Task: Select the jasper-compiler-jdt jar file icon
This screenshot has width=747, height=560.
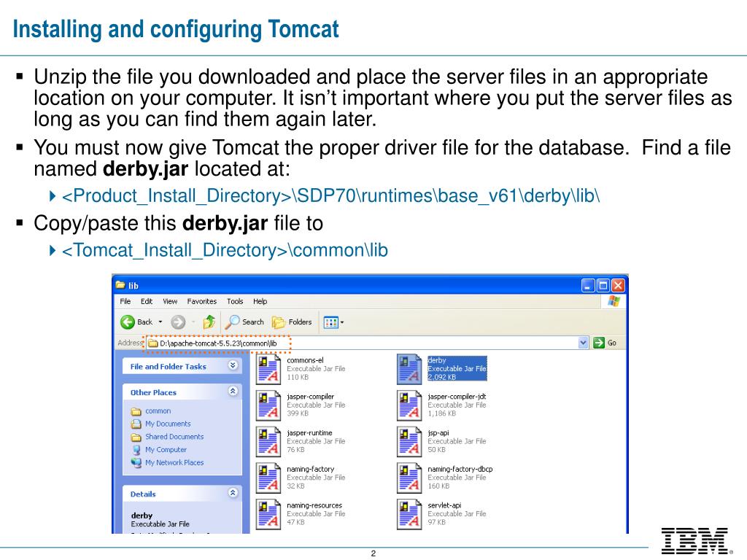Action: coord(410,405)
